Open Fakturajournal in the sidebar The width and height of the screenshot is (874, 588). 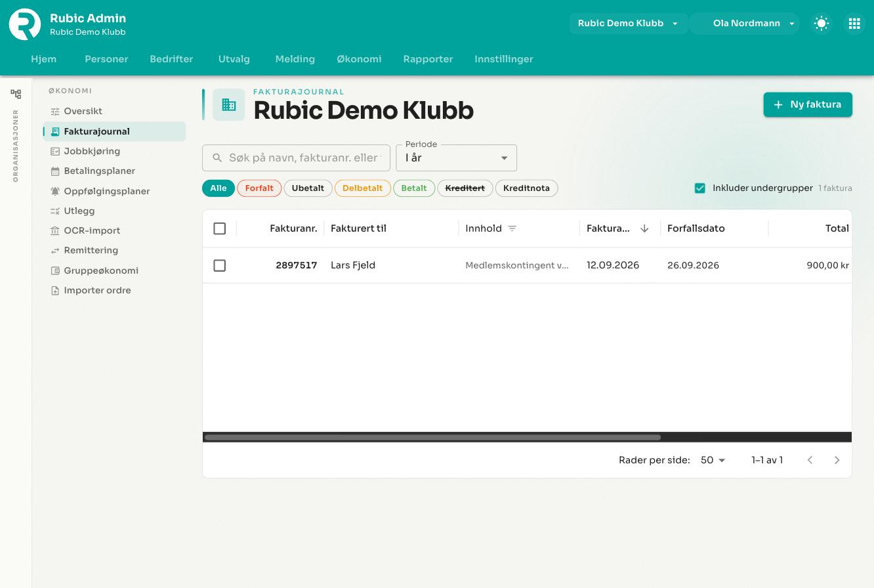[115, 131]
